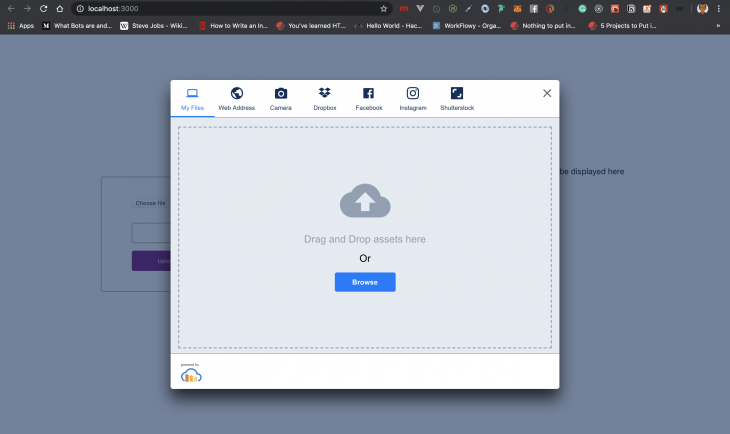Pick the Dropbox source icon
Viewport: 730px width, 434px height.
[x=324, y=94]
